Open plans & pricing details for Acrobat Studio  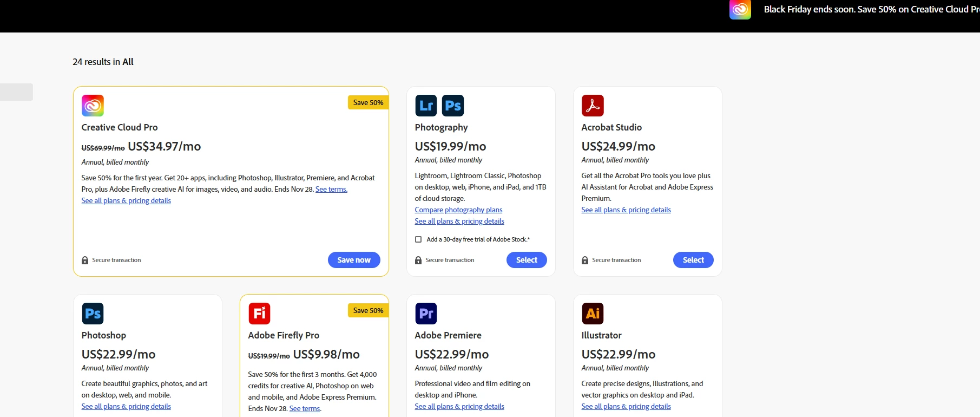(626, 210)
